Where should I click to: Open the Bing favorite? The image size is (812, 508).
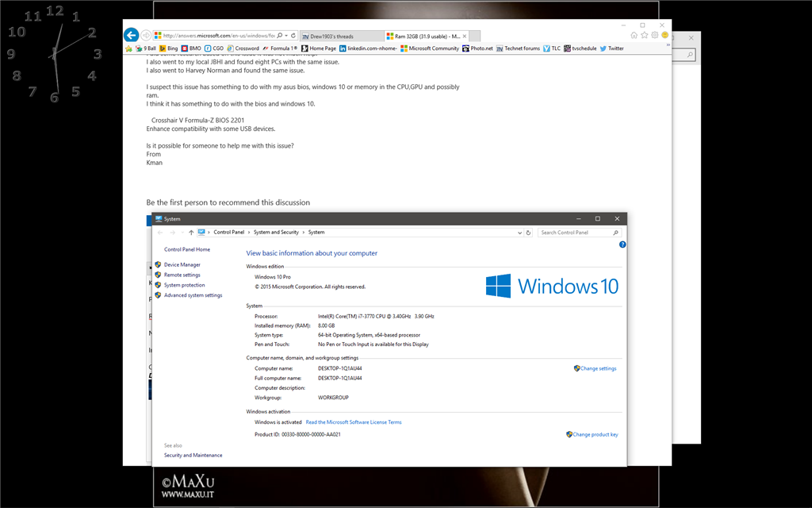click(168, 48)
